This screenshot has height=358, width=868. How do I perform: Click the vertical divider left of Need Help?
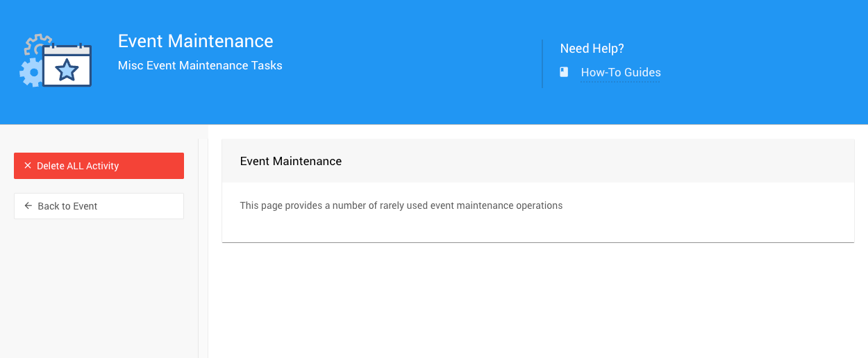(x=542, y=63)
